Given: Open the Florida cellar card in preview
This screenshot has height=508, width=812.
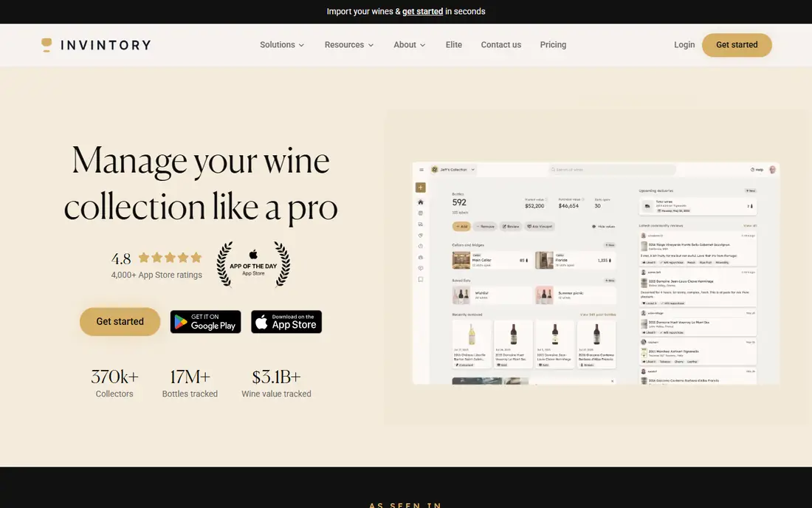Looking at the screenshot, I should (x=575, y=261).
